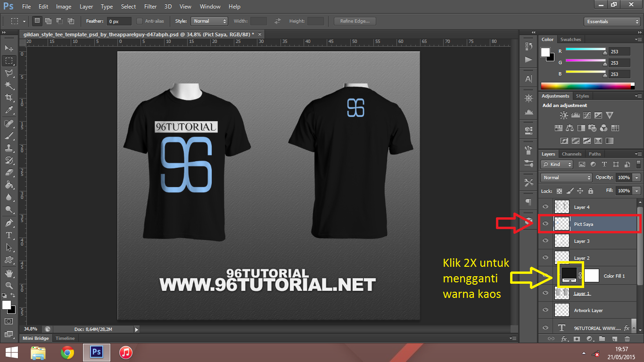Switch to the Paths tab
The width and height of the screenshot is (644, 362).
595,154
